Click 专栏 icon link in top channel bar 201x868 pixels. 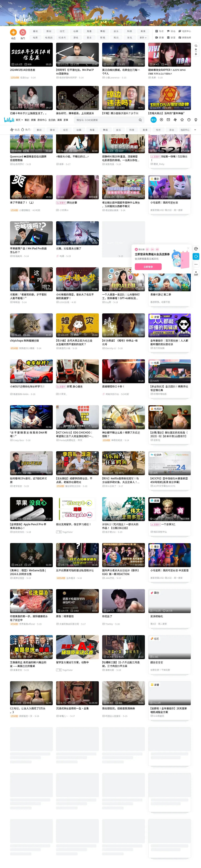[160, 31]
